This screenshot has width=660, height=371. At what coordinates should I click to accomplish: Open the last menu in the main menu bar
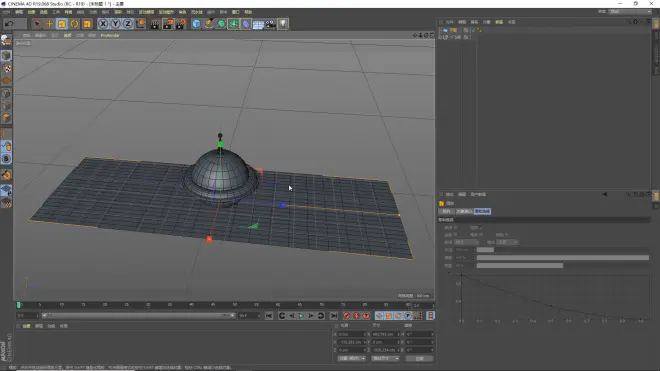(248, 12)
